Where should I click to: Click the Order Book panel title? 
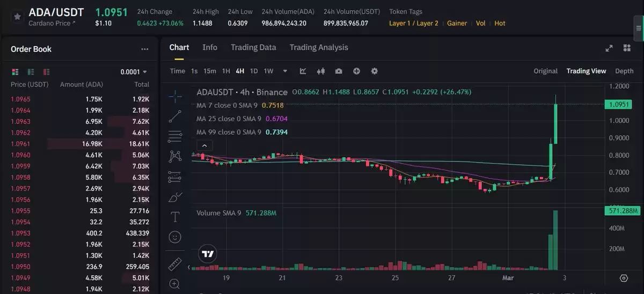(x=31, y=49)
